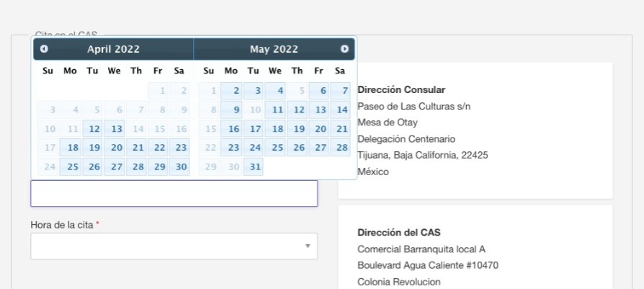The width and height of the screenshot is (644, 289).
Task: Select April 12 in the calendar
Action: [x=92, y=129]
